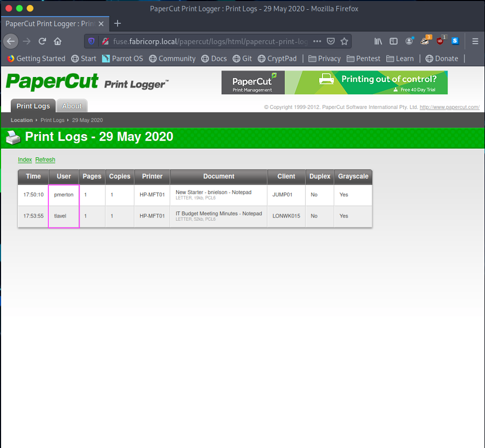This screenshot has width=485, height=448.
Task: Select the 17:53:55 time cell
Action: coord(34,216)
